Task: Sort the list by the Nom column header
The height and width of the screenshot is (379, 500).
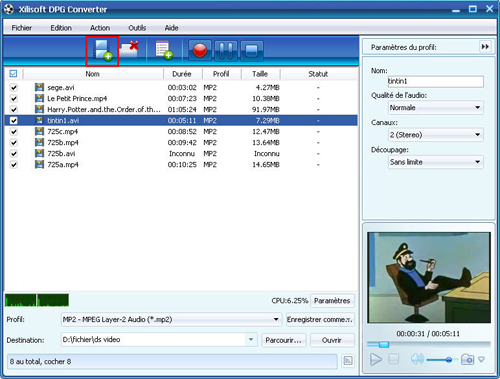Action: [x=93, y=74]
